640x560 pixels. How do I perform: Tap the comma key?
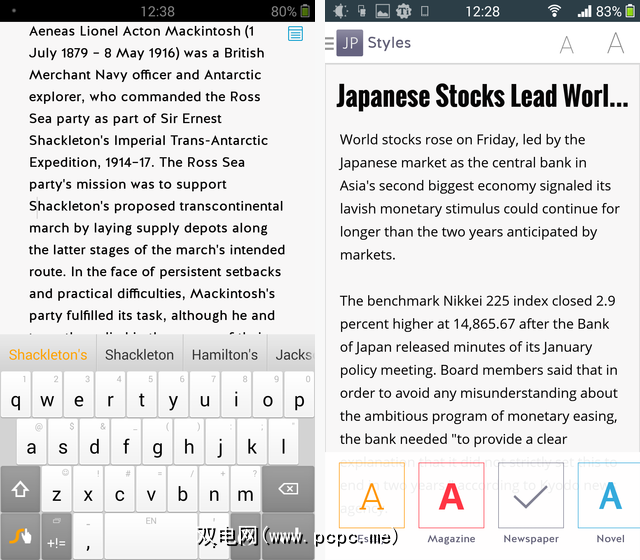88,537
